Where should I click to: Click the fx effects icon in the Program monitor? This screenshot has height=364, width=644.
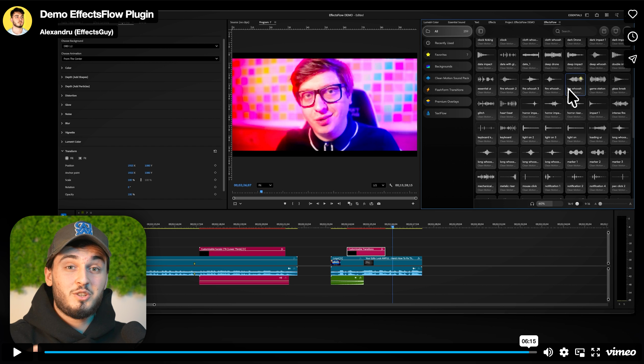pos(364,204)
